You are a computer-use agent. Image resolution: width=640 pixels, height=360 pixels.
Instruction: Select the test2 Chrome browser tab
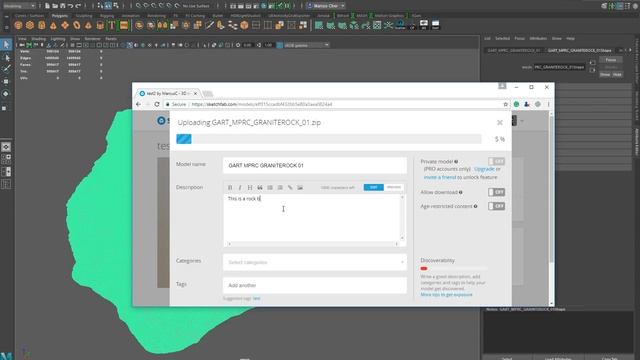(167, 93)
